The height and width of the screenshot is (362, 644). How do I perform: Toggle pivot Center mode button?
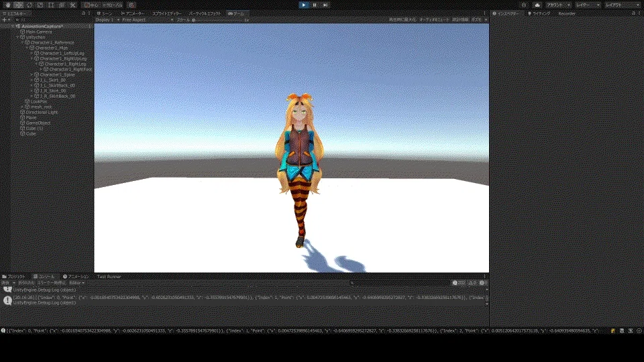click(91, 5)
